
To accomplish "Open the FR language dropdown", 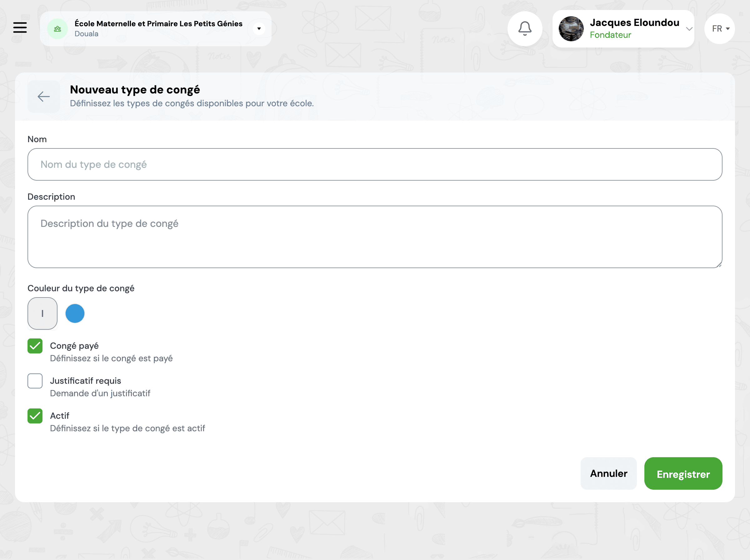I will click(x=719, y=29).
